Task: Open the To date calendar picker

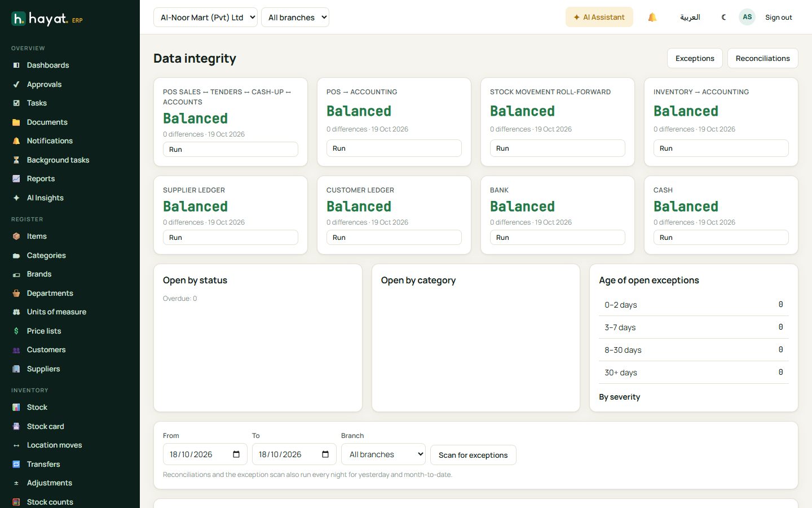Action: pos(325,454)
